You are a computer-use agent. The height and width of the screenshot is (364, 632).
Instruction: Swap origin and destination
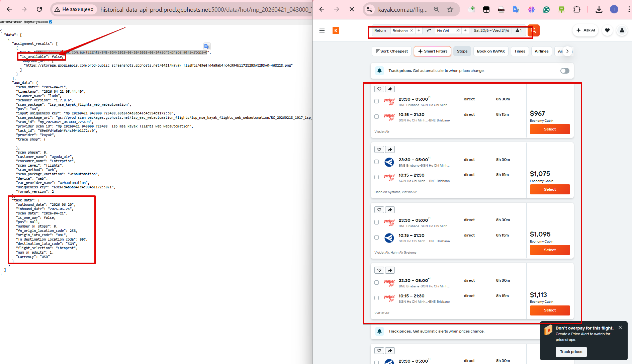coord(429,30)
